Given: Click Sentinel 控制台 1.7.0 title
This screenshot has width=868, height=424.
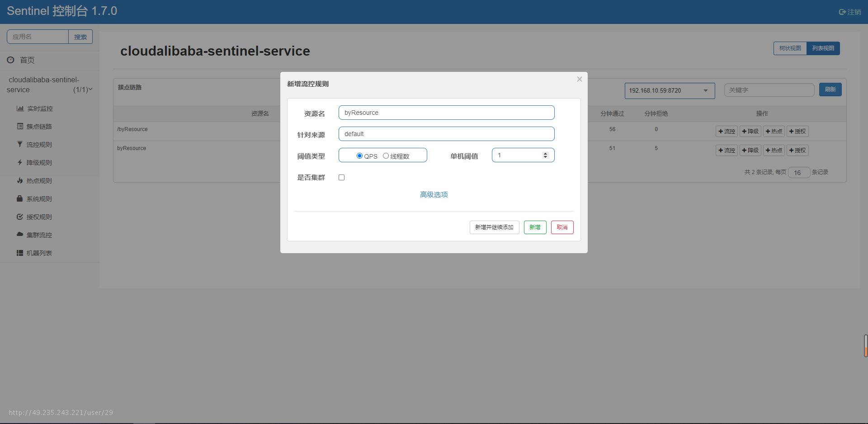Looking at the screenshot, I should tap(62, 11).
